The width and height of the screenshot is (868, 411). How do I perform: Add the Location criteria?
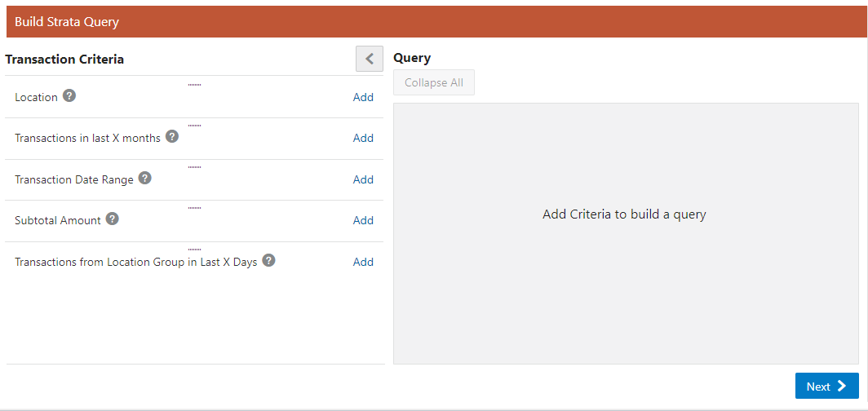[x=363, y=97]
